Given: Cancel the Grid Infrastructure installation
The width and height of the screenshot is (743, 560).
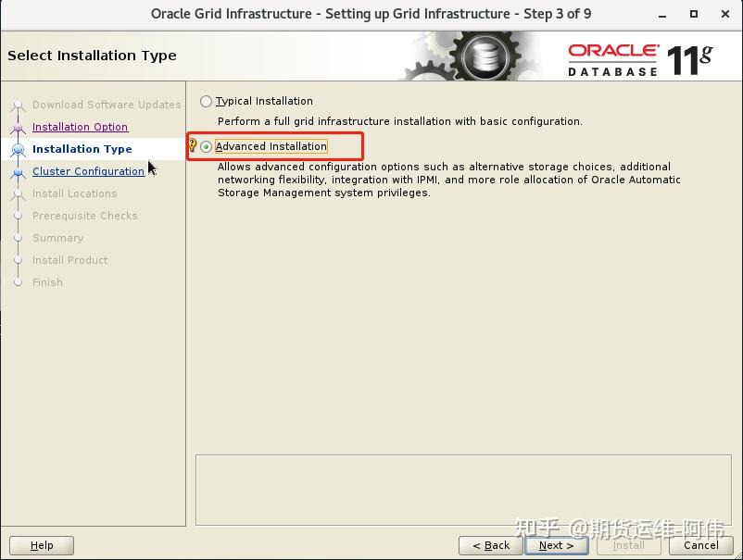Looking at the screenshot, I should 700,545.
